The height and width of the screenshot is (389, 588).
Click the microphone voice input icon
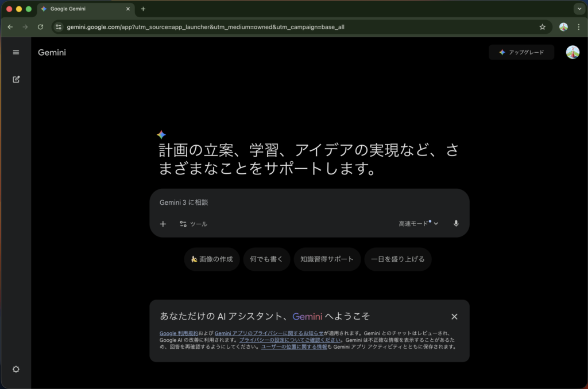coord(456,224)
